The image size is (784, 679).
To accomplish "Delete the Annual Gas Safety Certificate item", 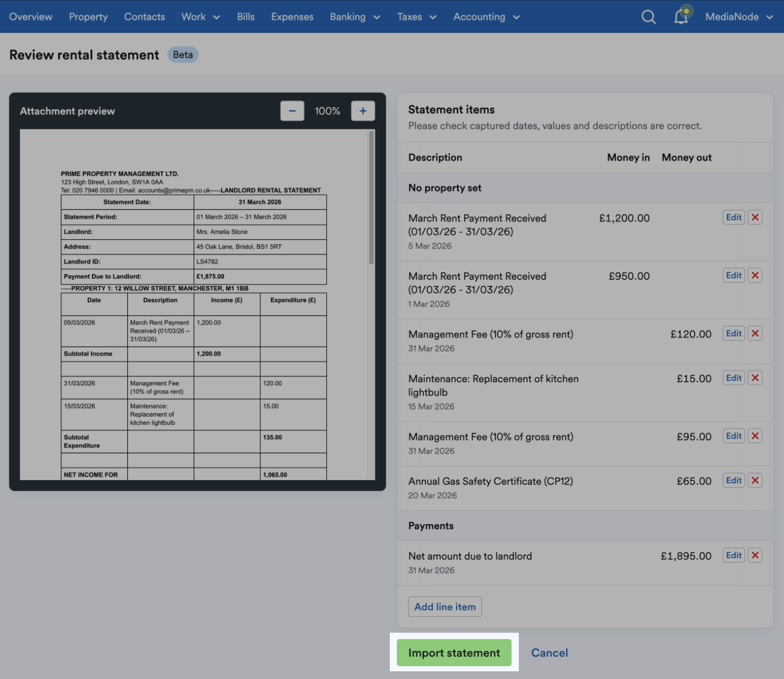I will point(755,480).
